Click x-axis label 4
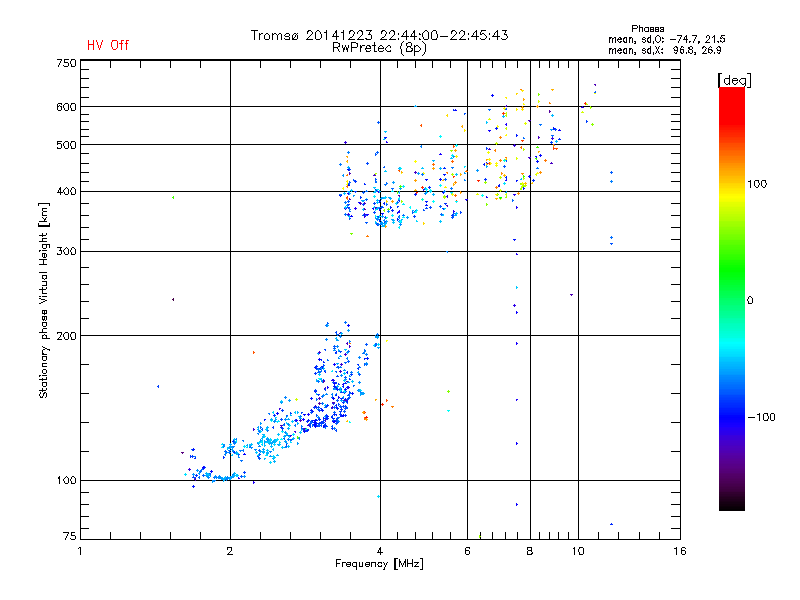This screenshot has height=600, width=800. (x=380, y=551)
